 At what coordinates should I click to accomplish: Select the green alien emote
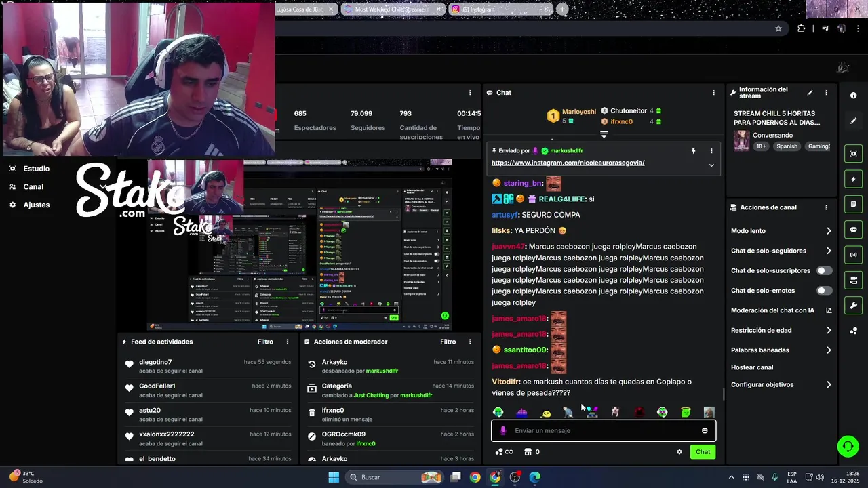click(498, 412)
